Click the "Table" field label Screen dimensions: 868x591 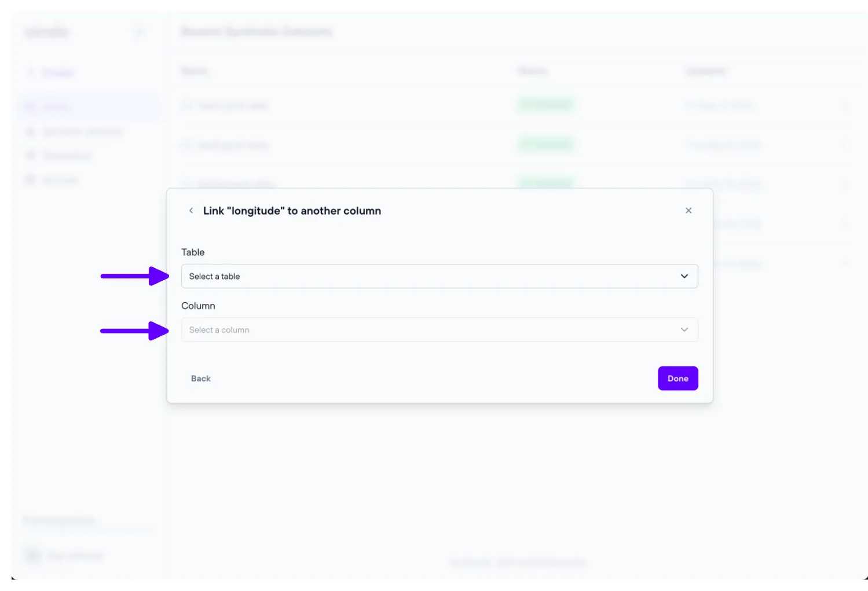(x=193, y=252)
